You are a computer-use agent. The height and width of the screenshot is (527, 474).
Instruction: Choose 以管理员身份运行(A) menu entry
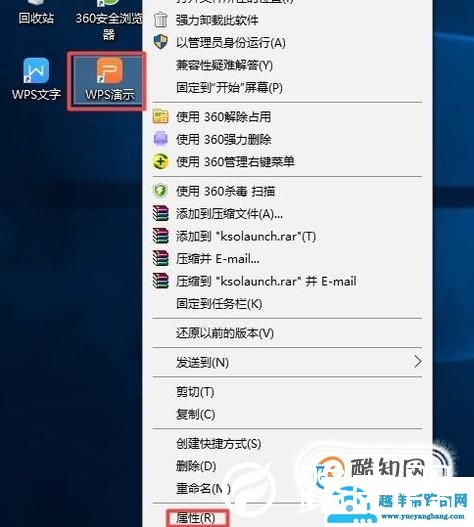(231, 43)
